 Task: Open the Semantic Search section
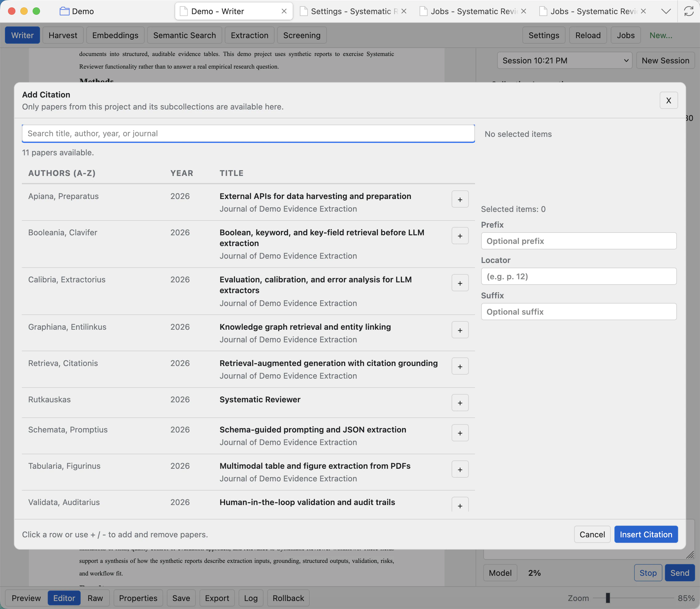point(184,35)
